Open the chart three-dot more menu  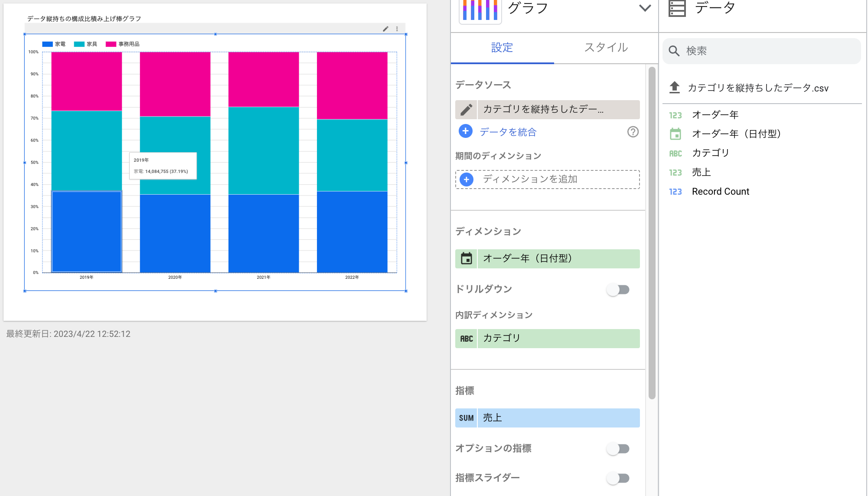click(x=397, y=29)
